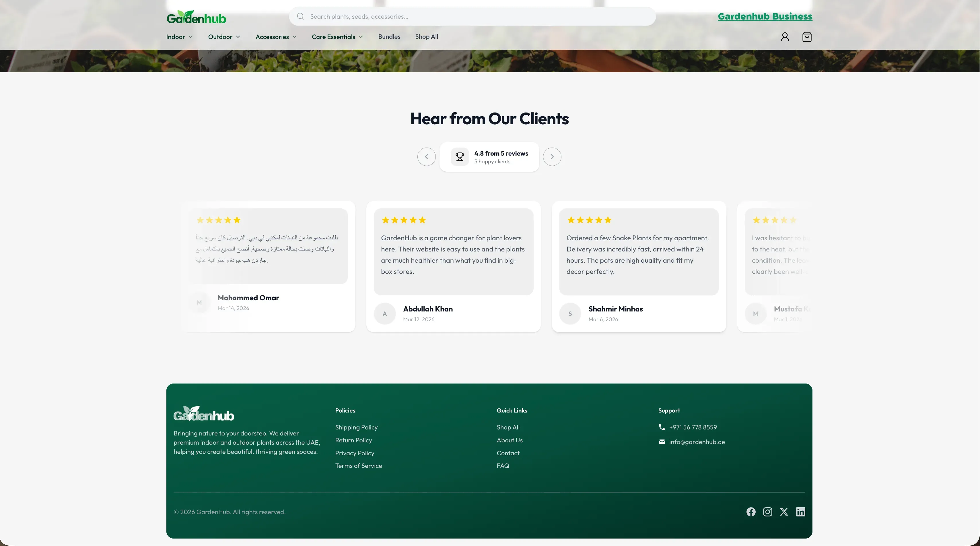Viewport: 980px width, 546px height.
Task: Open the X social icon
Action: 784,512
